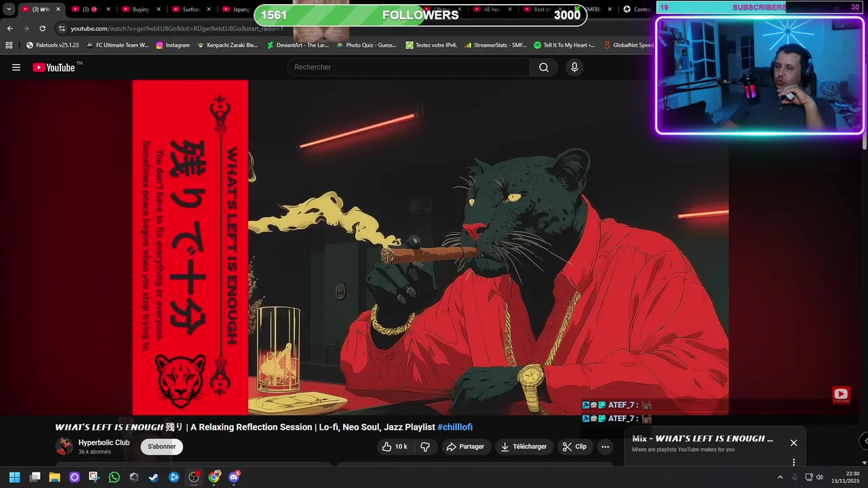The height and width of the screenshot is (488, 868).
Task: Subscribe with the S'abonner button
Action: pos(162,447)
